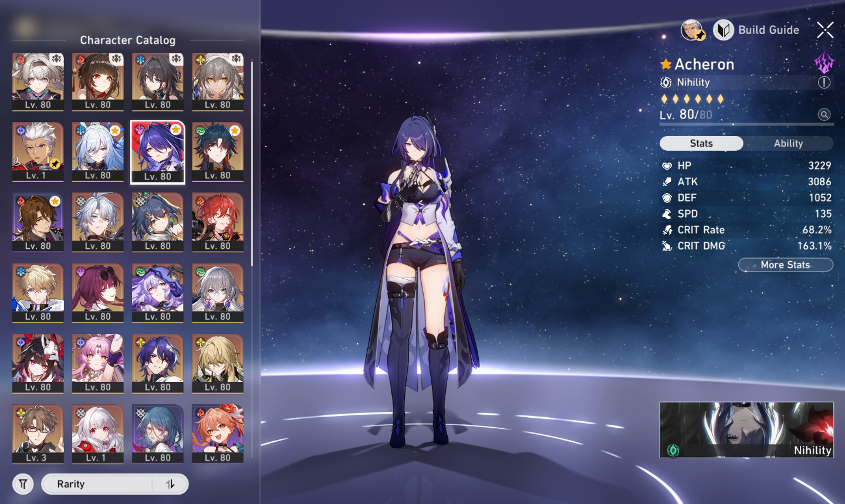This screenshot has height=504, width=845.
Task: Open the Rarity sort dropdown
Action: [97, 484]
